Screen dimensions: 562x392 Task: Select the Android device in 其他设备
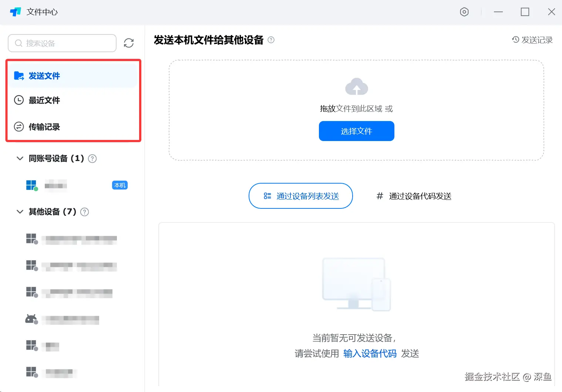73,319
